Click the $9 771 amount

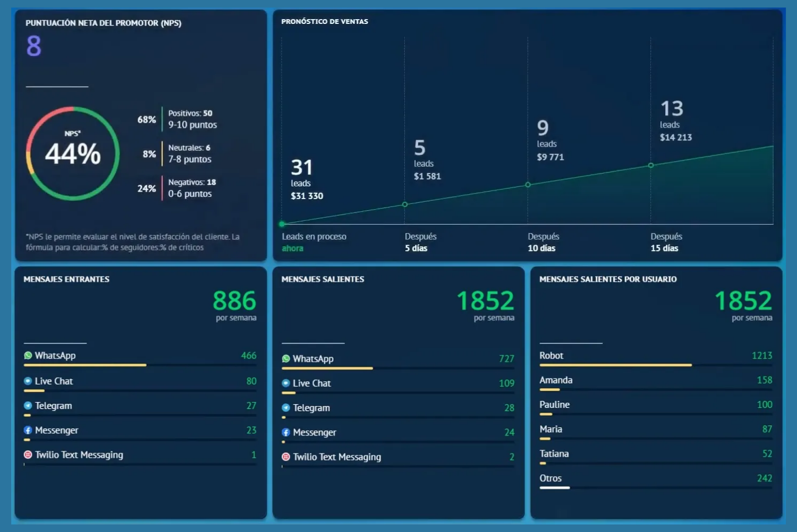[x=550, y=157]
